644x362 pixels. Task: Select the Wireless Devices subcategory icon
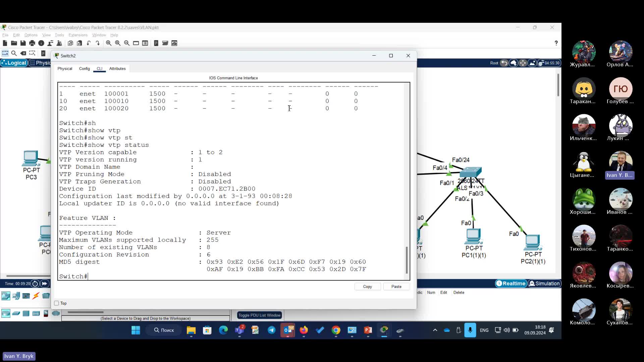click(36, 313)
